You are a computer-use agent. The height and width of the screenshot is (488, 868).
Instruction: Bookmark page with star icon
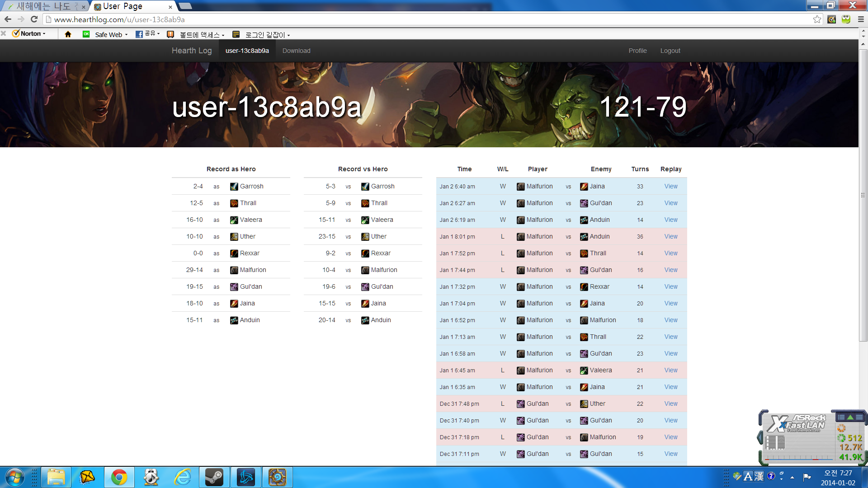[817, 19]
